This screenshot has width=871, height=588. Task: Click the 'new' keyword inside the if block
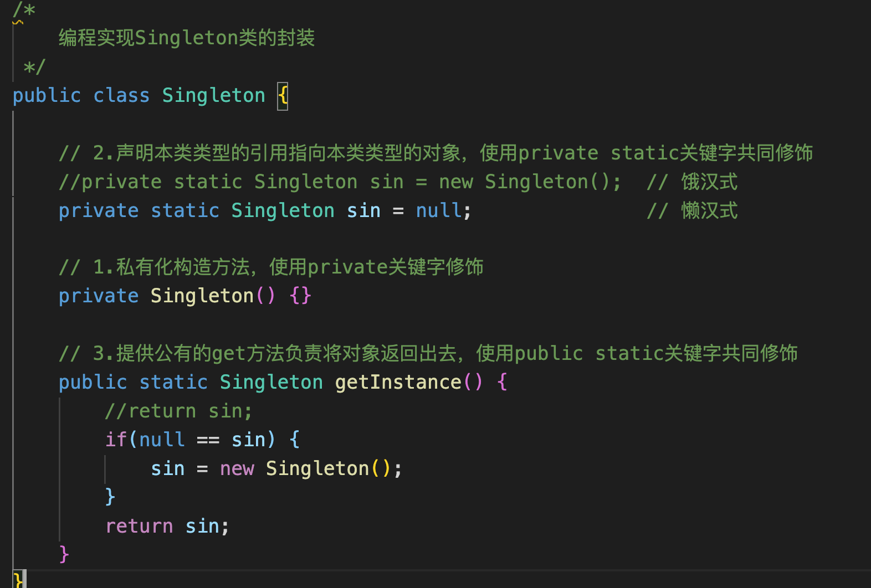pyautogui.click(x=237, y=468)
